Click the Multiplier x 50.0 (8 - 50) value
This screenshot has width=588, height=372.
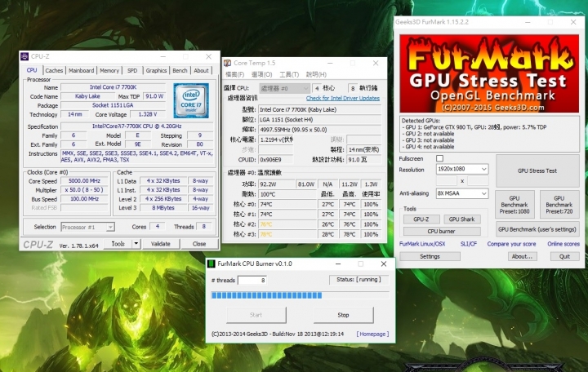(84, 190)
